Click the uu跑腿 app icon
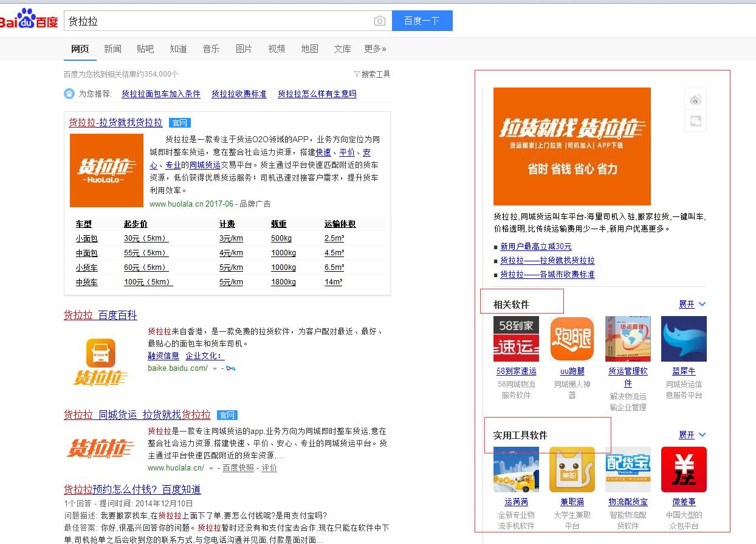 572,339
